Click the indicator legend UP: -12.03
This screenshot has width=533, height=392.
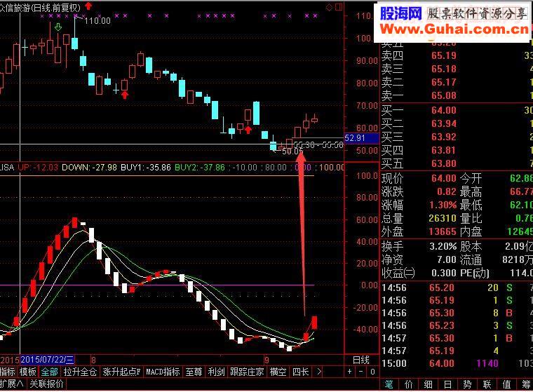(x=38, y=168)
